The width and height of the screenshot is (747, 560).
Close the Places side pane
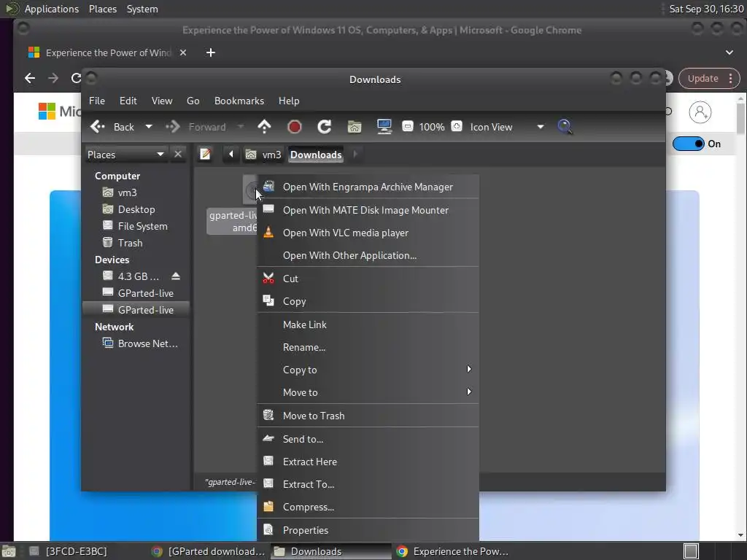[178, 155]
